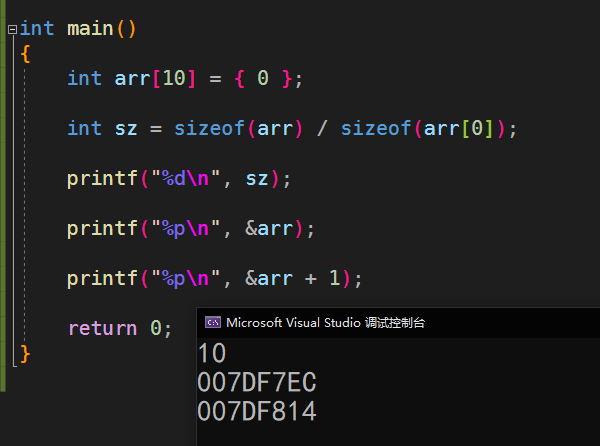This screenshot has height=446, width=600.
Task: Place cursor on 'int main()' declaration
Action: click(78, 29)
